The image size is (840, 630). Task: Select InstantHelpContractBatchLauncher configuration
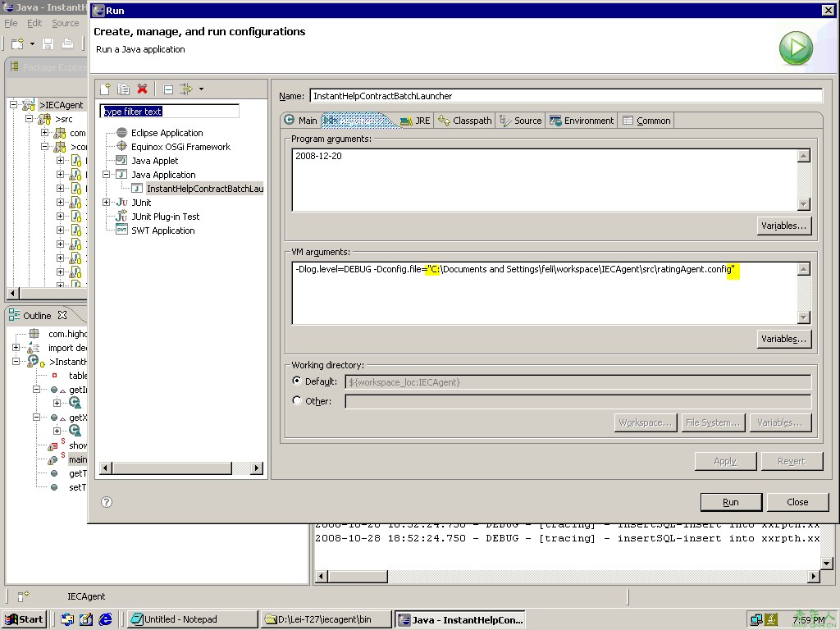(205, 189)
